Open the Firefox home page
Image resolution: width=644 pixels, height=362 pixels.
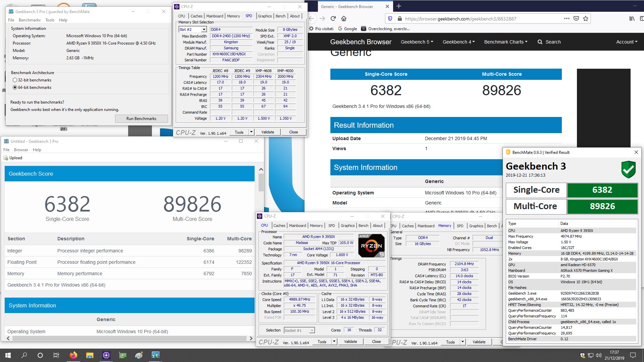[x=344, y=18]
